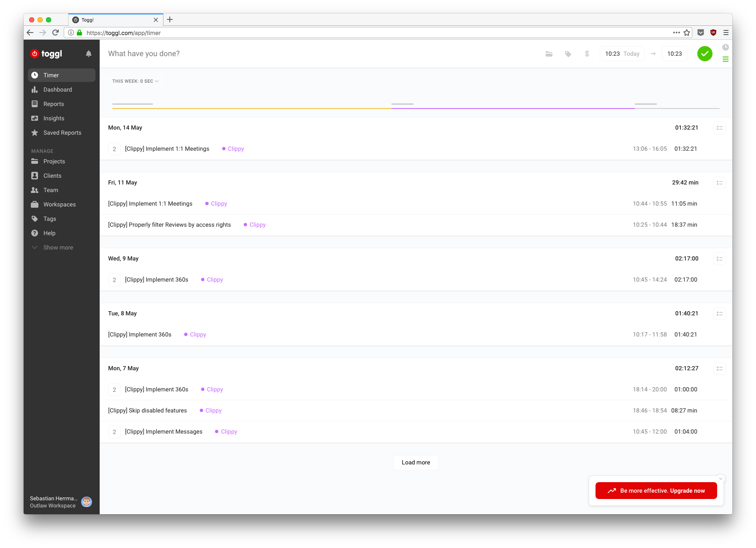Click time range 18:46 - 18:54

pyautogui.click(x=650, y=410)
